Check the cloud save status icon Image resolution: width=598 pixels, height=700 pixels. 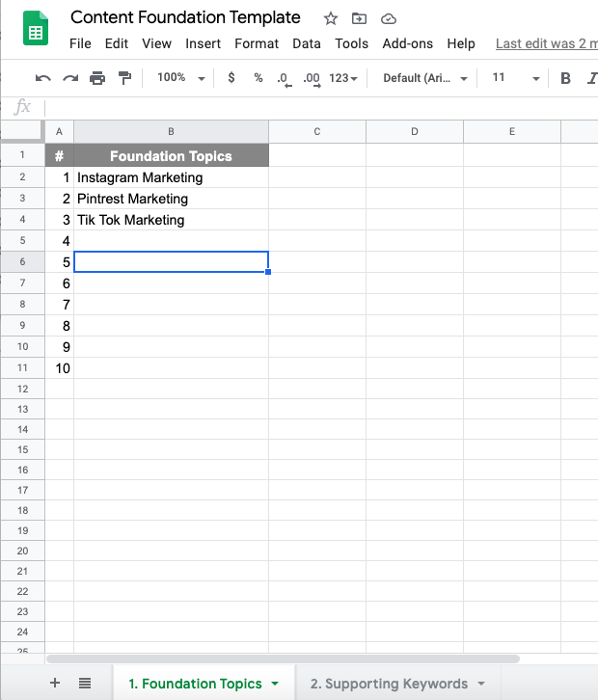pyautogui.click(x=388, y=18)
